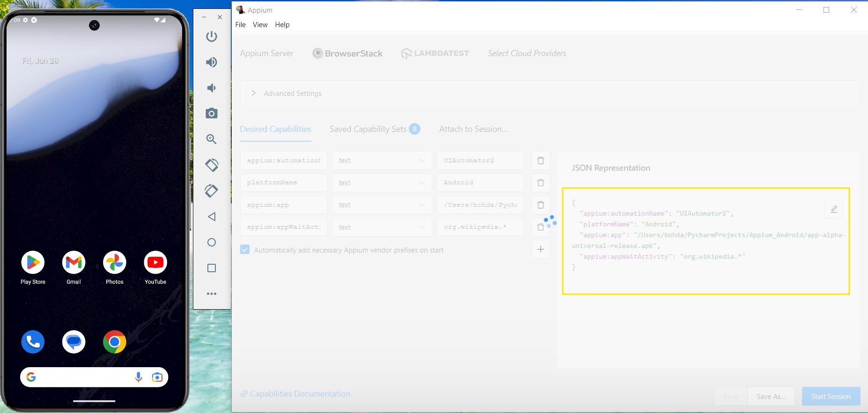Screen dimensions: 868x413
Task: Click the platformName name field
Action: (284, 182)
